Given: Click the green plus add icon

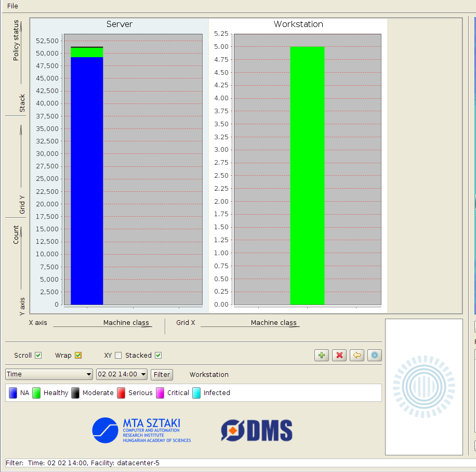Looking at the screenshot, I should (322, 355).
